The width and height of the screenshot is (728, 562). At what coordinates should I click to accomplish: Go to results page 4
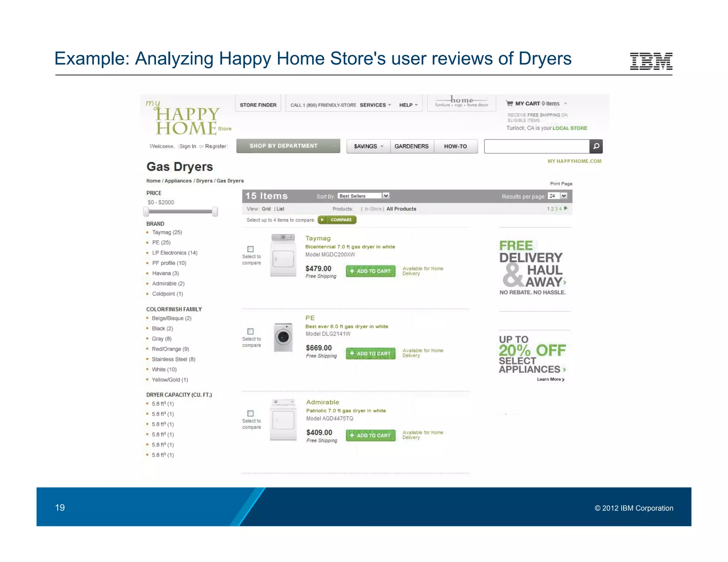click(561, 209)
